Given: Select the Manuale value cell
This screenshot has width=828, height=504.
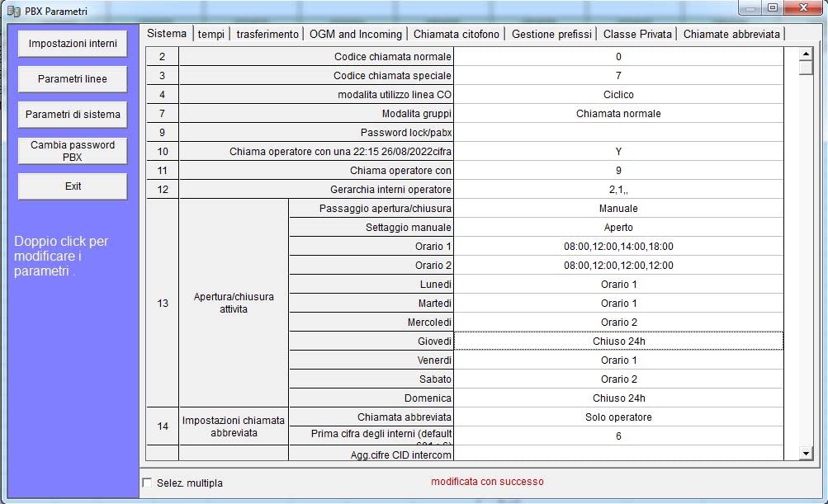Looking at the screenshot, I should coord(618,209).
